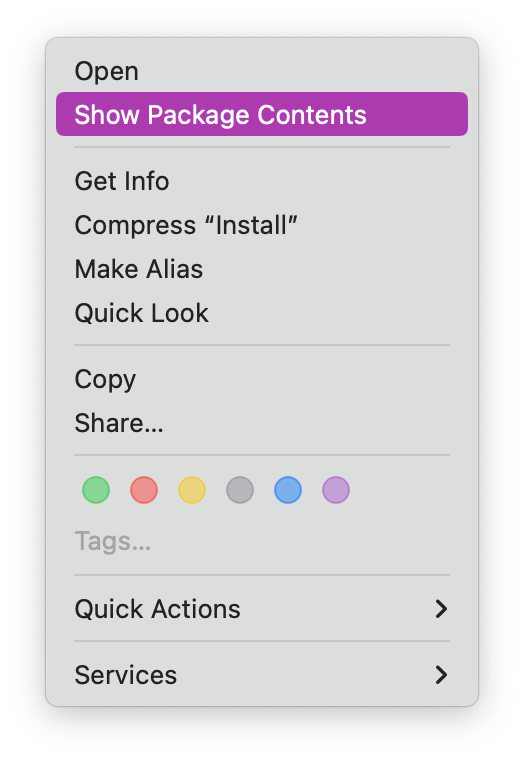Expand the Quick Actions submenu arrow
Viewport: 524px width, 760px height.
click(x=441, y=609)
